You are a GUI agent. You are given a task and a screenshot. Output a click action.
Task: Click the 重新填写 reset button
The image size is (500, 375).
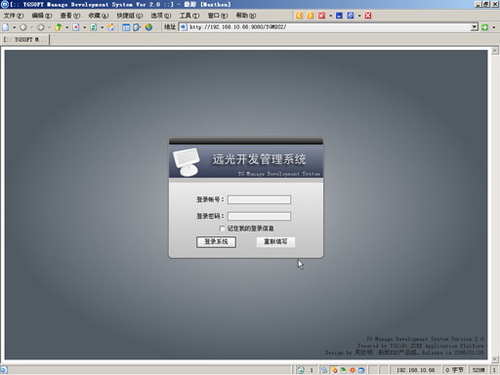click(276, 242)
